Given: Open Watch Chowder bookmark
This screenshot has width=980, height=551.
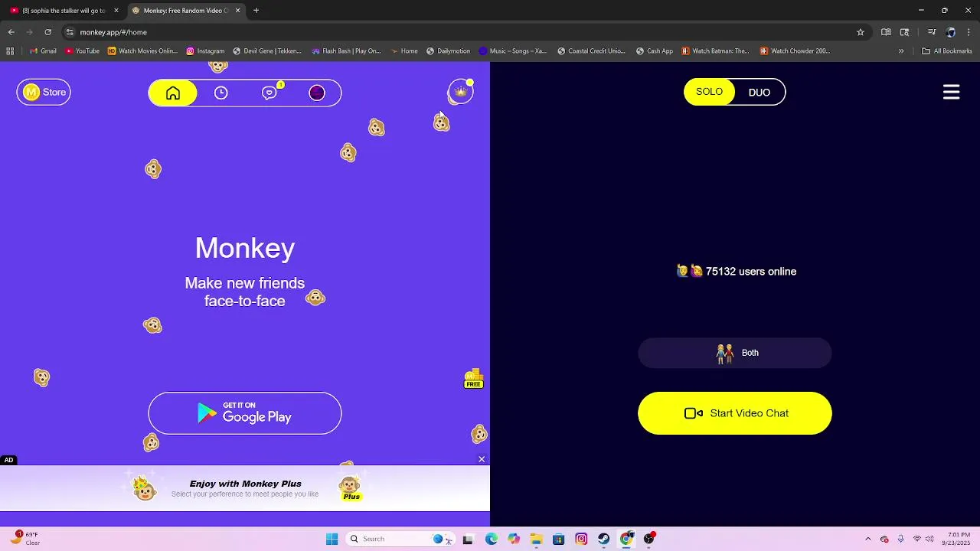Looking at the screenshot, I should click(795, 51).
